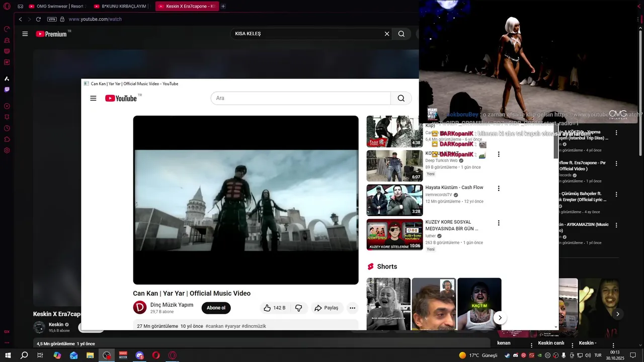Viewport: 644px width, 362px height.
Task: Subscribe with Abone ol button
Action: point(216,308)
